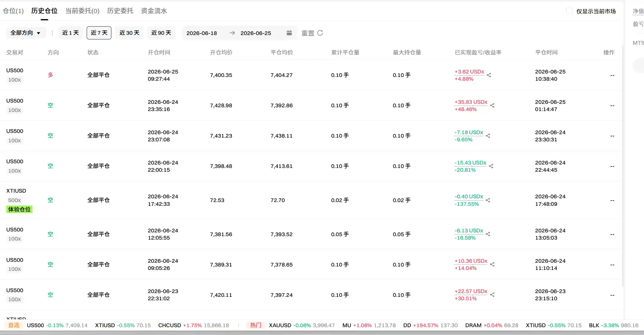Click the +10.36 USDx realized profit value
This screenshot has width=644, height=335.
tap(471, 261)
